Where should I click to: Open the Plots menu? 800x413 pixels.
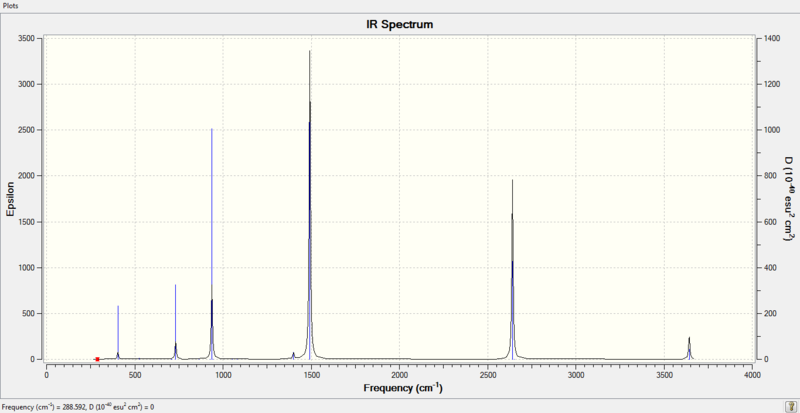pos(10,6)
